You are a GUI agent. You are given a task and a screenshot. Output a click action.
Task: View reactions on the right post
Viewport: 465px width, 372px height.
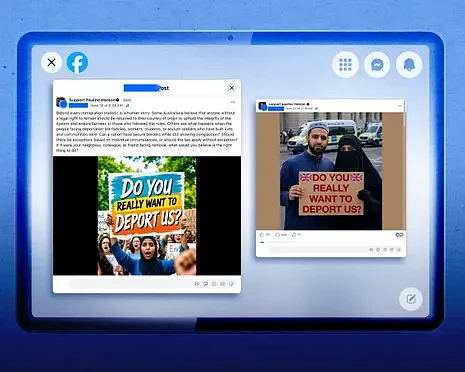pyautogui.click(x=399, y=235)
